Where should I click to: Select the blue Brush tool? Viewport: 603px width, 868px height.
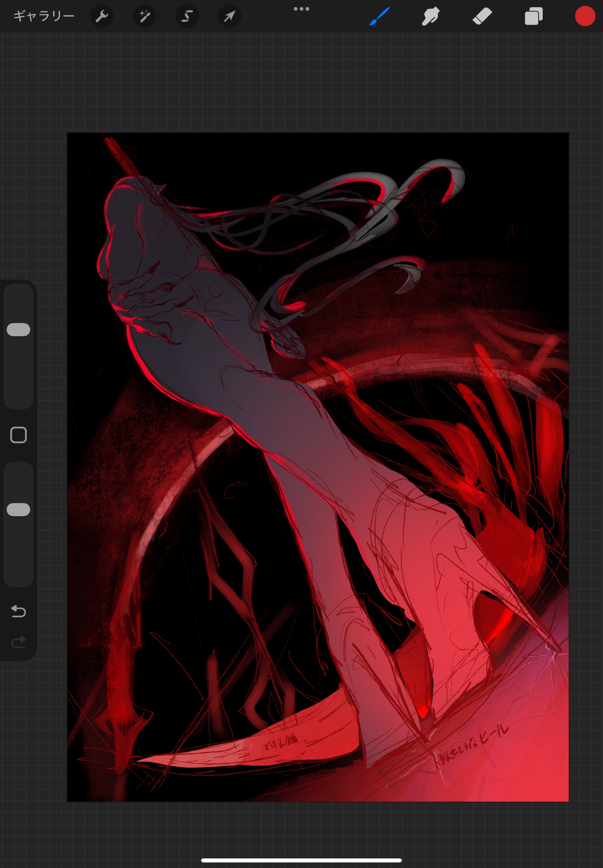pyautogui.click(x=379, y=16)
